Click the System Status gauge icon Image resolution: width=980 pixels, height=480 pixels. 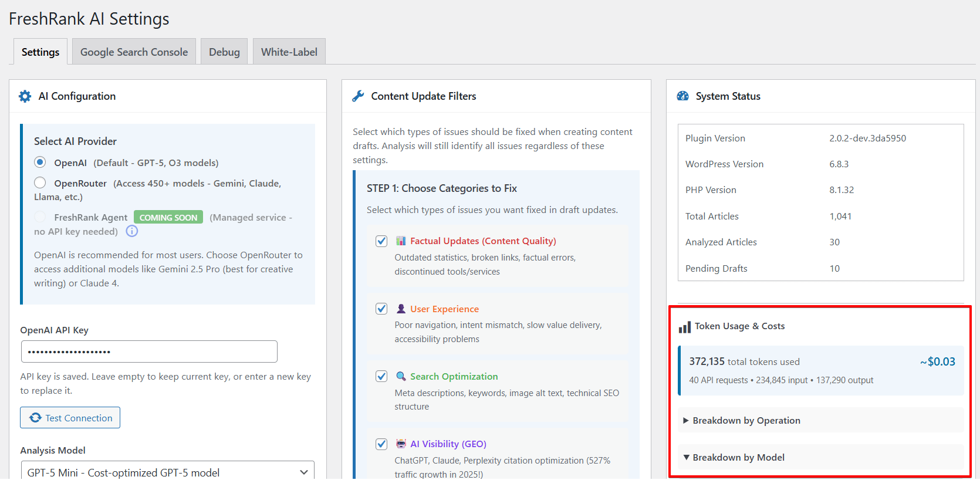682,96
